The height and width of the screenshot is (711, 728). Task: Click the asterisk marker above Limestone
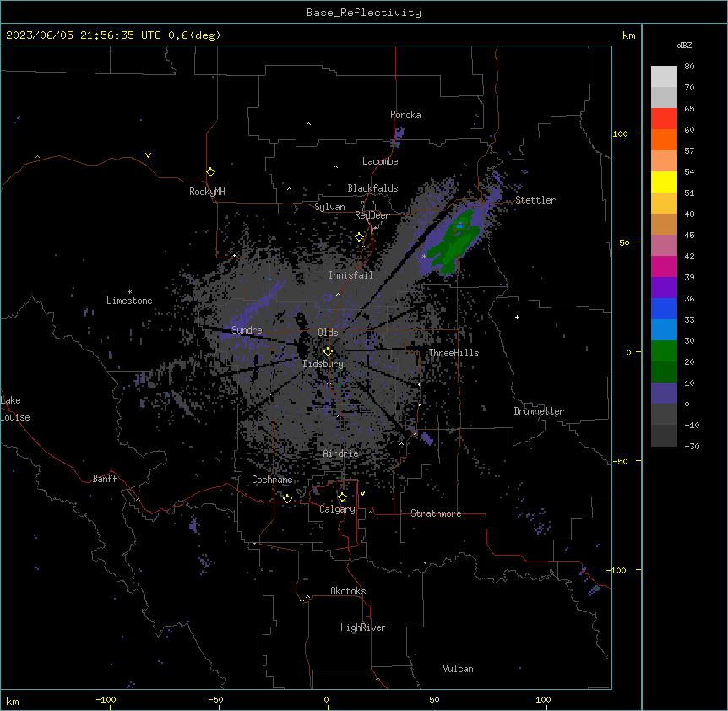tap(129, 292)
